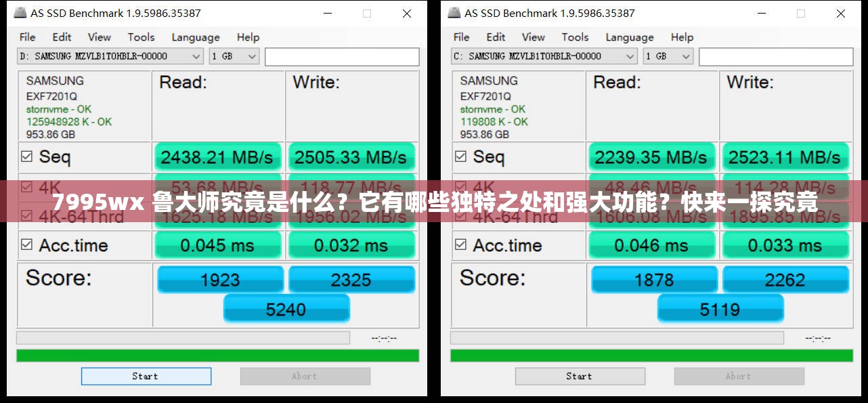Image resolution: width=868 pixels, height=403 pixels.
Task: Maximize the left AS SSD window
Action: [367, 13]
